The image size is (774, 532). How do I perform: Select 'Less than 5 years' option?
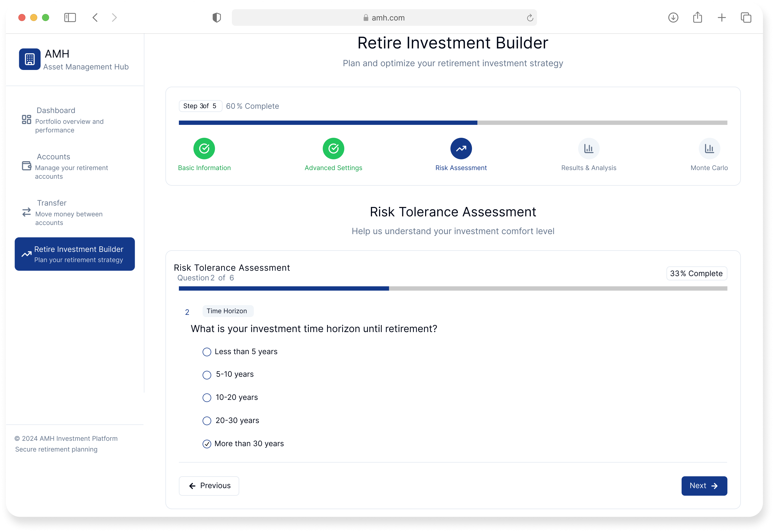(207, 352)
